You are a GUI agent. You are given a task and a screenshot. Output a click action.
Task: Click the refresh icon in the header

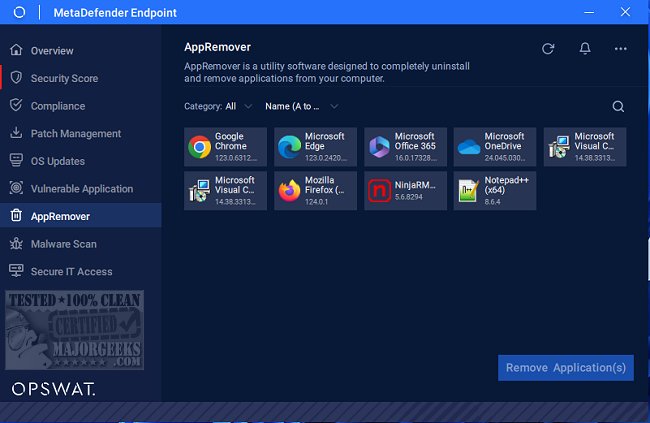[x=548, y=48]
